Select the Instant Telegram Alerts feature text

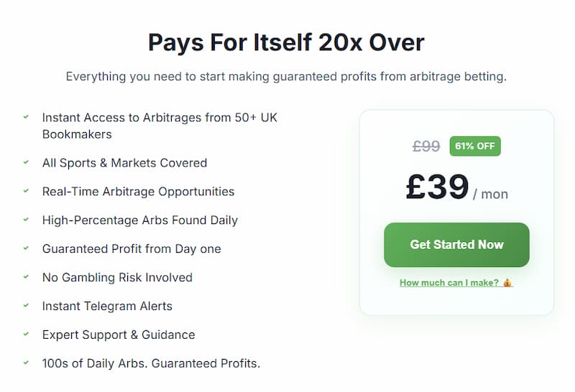coord(107,306)
